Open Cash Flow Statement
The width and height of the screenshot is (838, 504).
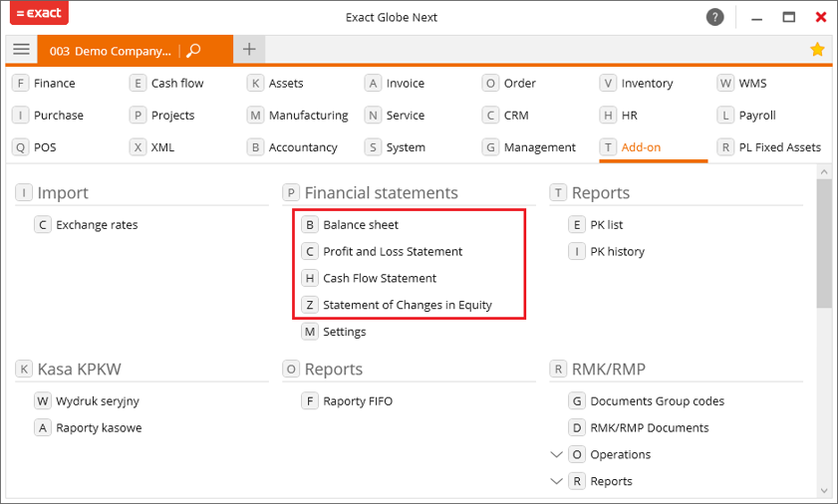point(369,278)
